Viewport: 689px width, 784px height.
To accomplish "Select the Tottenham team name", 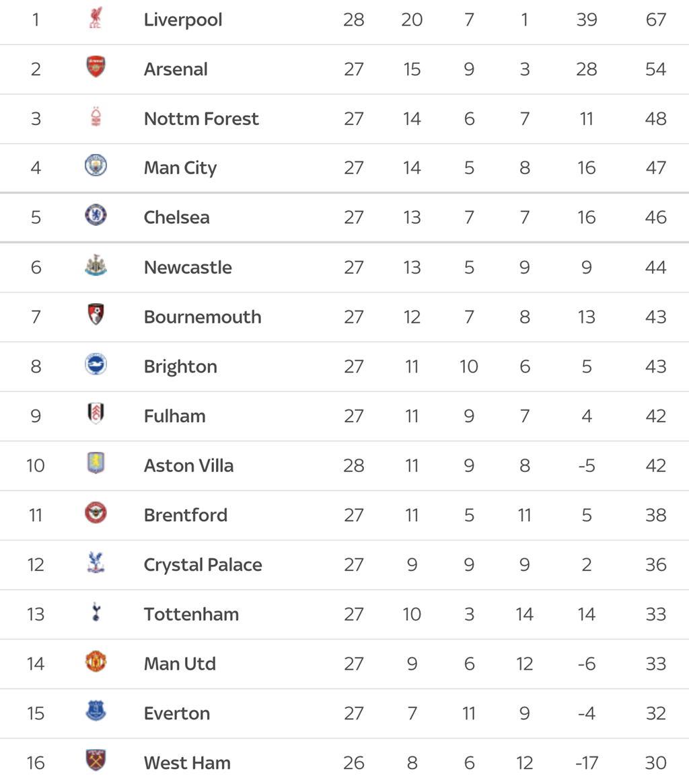I will [x=191, y=615].
